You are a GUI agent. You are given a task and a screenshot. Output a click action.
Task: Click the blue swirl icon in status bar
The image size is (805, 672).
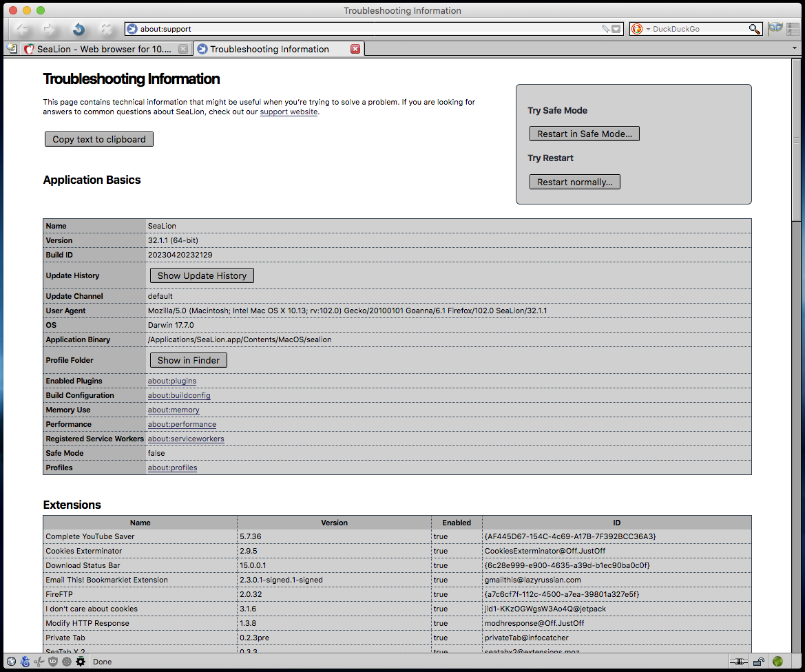point(25,661)
